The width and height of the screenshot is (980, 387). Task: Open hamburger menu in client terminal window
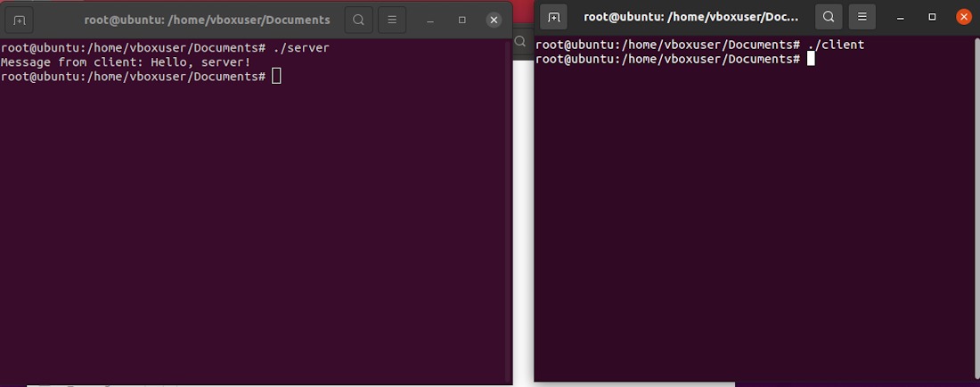pos(862,17)
